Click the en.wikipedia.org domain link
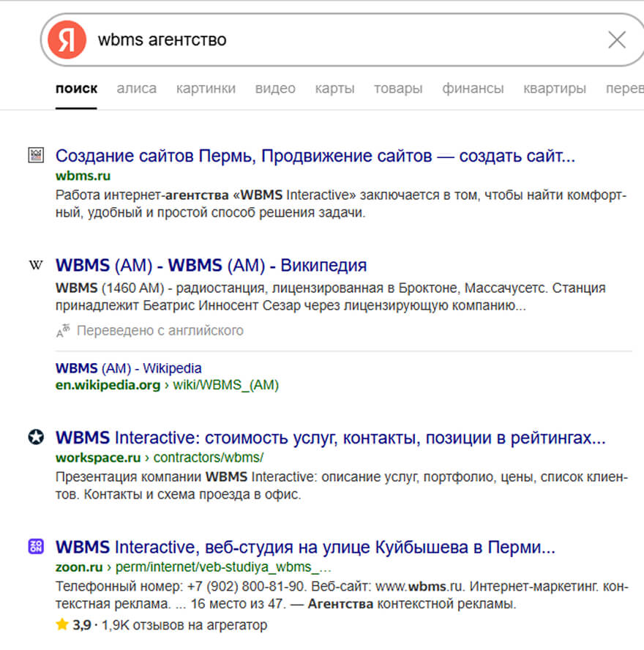This screenshot has width=644, height=650. [108, 385]
